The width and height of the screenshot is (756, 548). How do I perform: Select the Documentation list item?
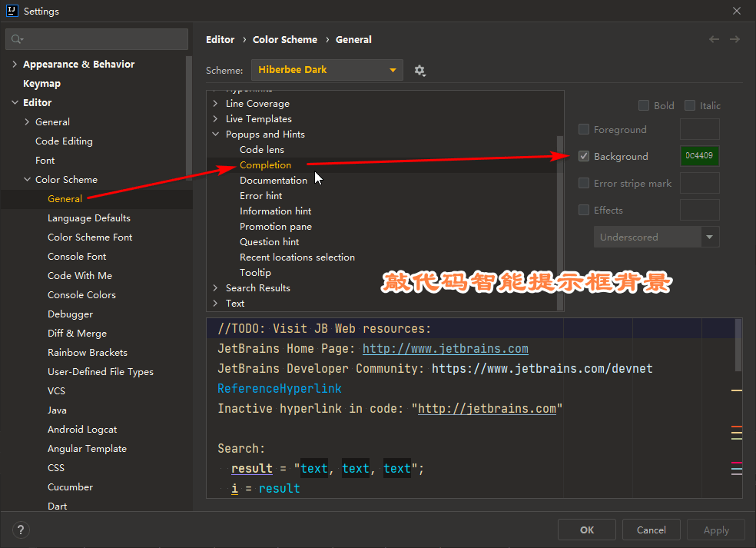coord(273,181)
